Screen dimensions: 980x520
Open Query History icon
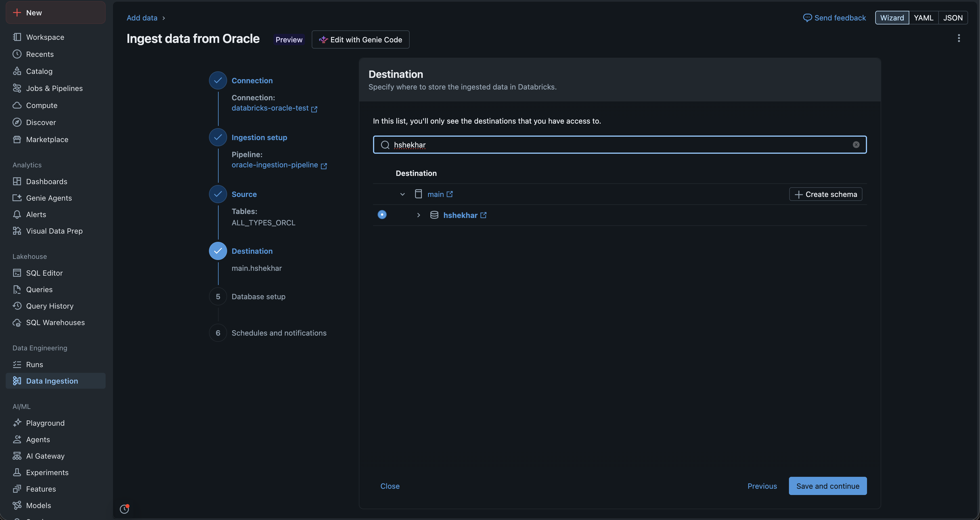tap(17, 306)
